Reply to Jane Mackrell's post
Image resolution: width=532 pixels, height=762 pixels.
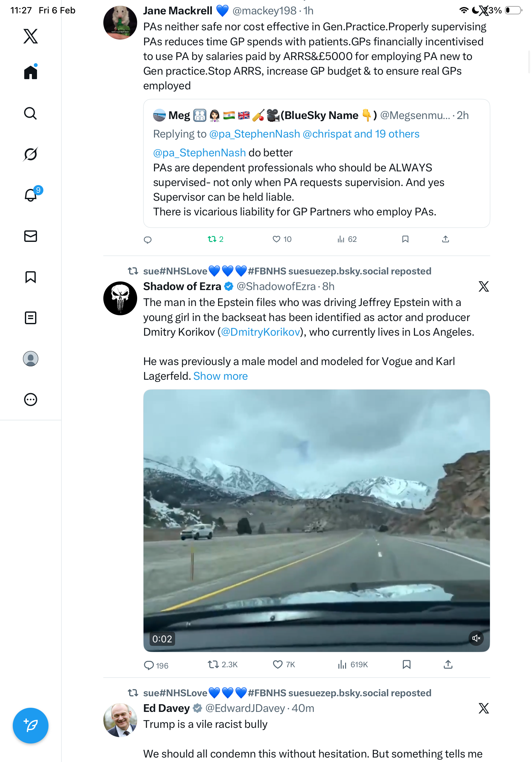pyautogui.click(x=148, y=240)
